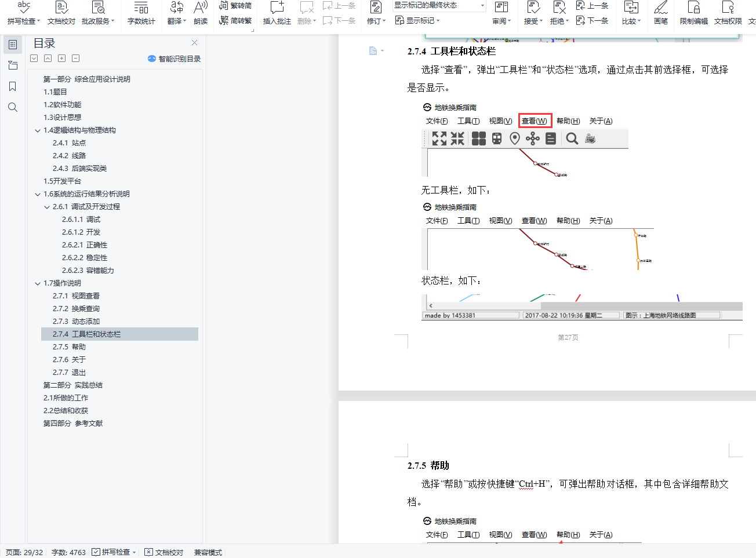Click the up-chevron box icon under 目录
Screen dimensions: 756x558
coord(48,59)
